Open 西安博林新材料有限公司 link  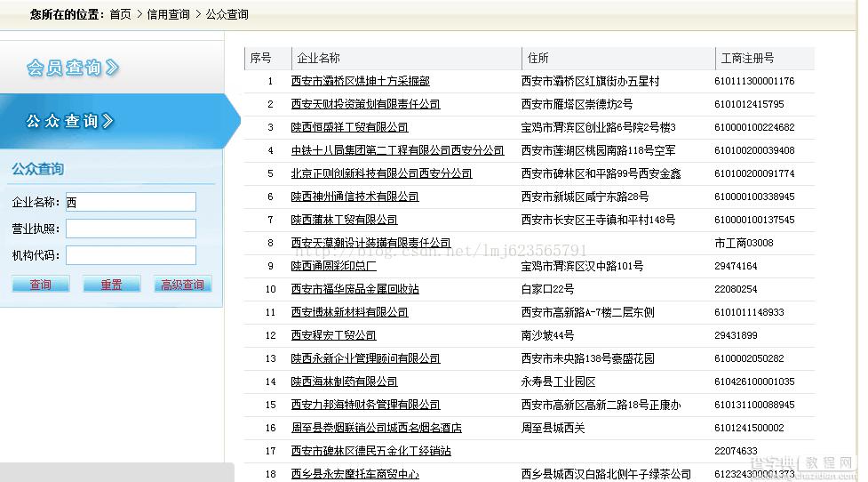pos(349,312)
